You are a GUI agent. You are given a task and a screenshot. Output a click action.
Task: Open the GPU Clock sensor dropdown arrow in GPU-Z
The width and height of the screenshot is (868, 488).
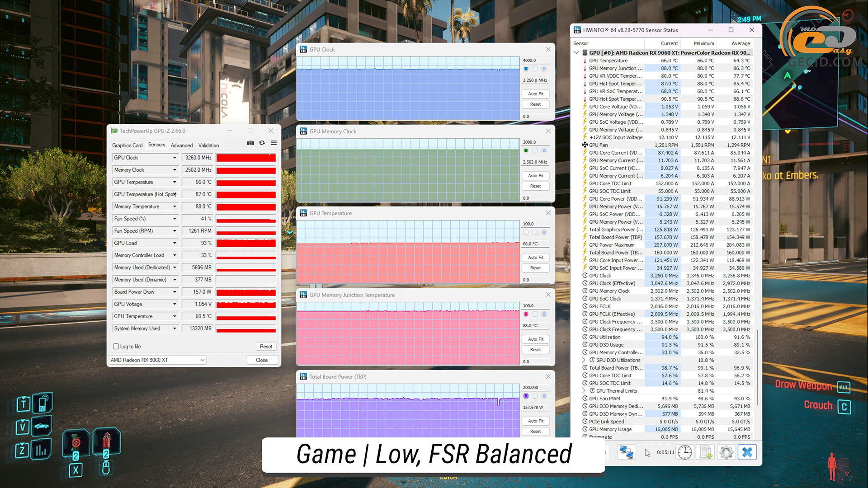175,158
